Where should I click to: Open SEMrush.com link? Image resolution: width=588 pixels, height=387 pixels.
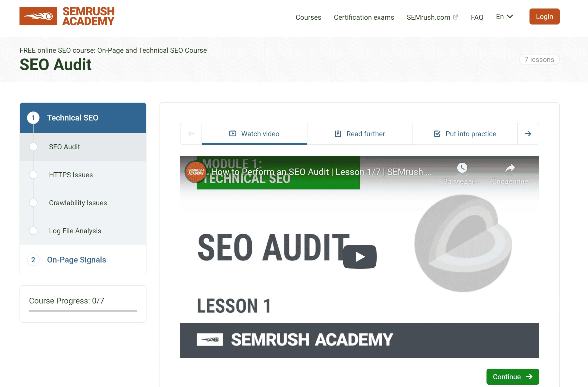(x=428, y=17)
